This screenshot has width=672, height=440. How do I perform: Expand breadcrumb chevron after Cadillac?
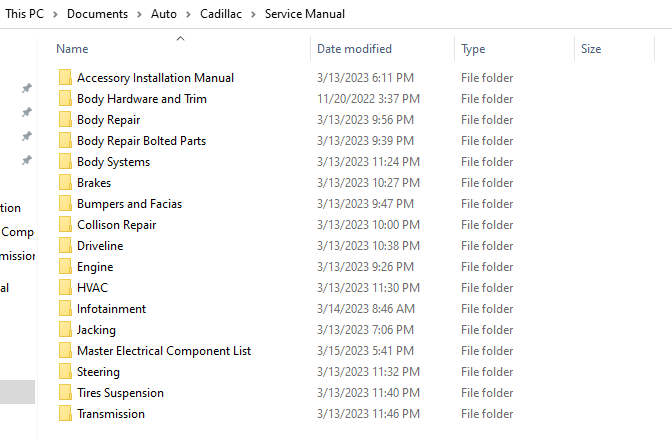253,14
